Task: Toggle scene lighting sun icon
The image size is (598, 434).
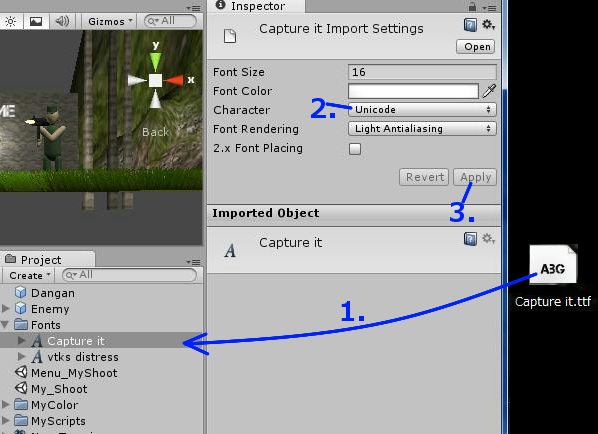Action: 10,21
